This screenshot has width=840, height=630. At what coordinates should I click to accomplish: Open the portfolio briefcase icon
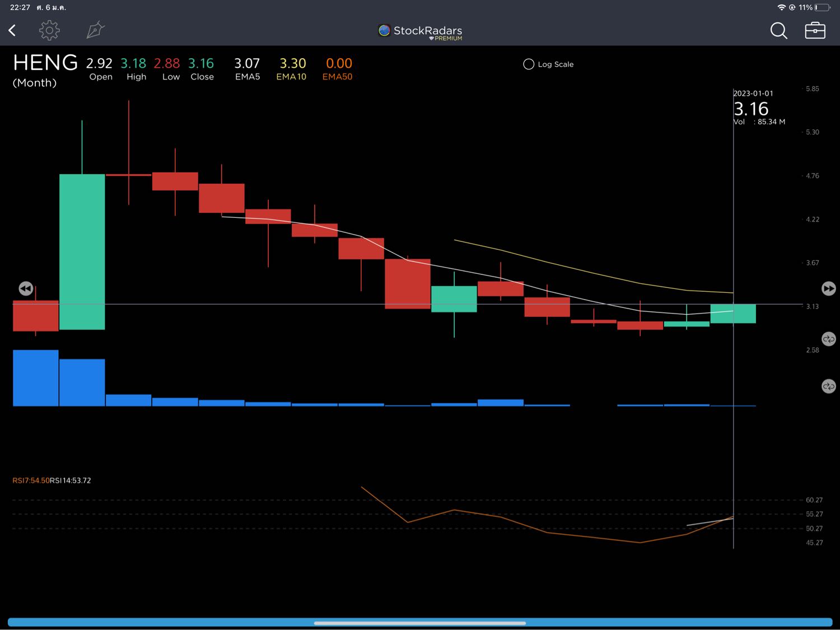(815, 30)
